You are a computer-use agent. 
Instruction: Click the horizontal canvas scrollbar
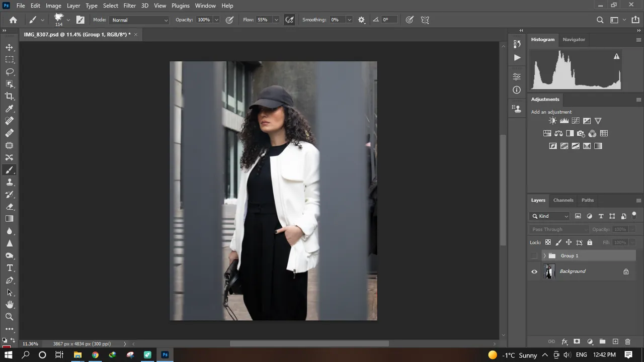(x=309, y=344)
